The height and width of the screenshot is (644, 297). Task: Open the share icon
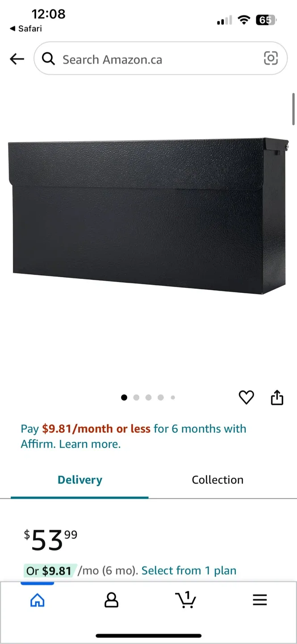277,397
